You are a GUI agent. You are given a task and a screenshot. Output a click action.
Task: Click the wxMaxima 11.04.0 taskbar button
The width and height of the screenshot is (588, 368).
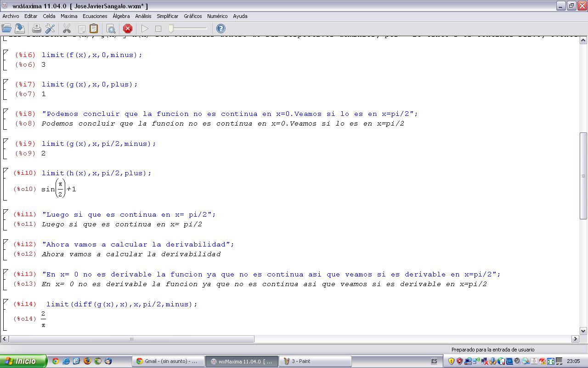point(242,361)
